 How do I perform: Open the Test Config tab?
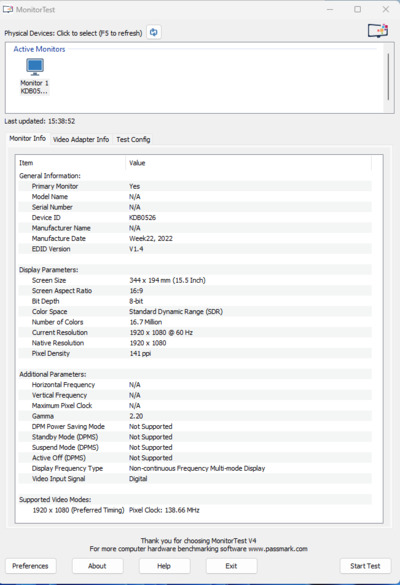click(x=133, y=140)
